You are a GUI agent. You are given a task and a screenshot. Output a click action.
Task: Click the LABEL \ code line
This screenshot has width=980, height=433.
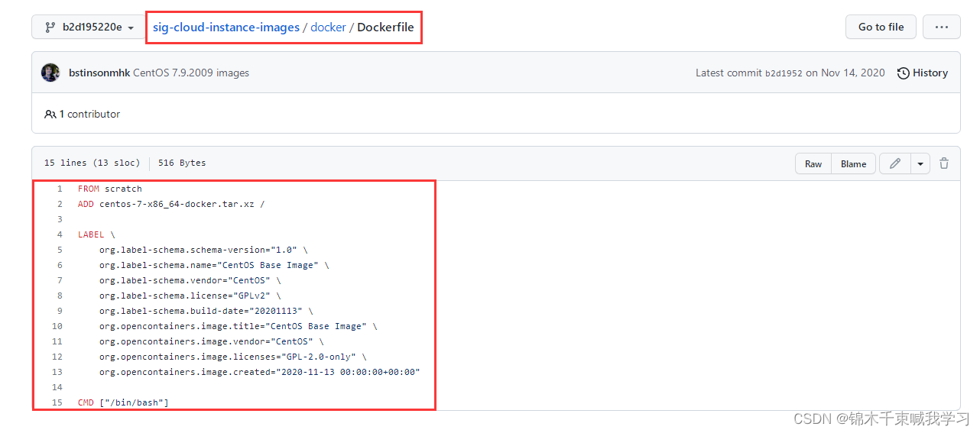[x=96, y=234]
